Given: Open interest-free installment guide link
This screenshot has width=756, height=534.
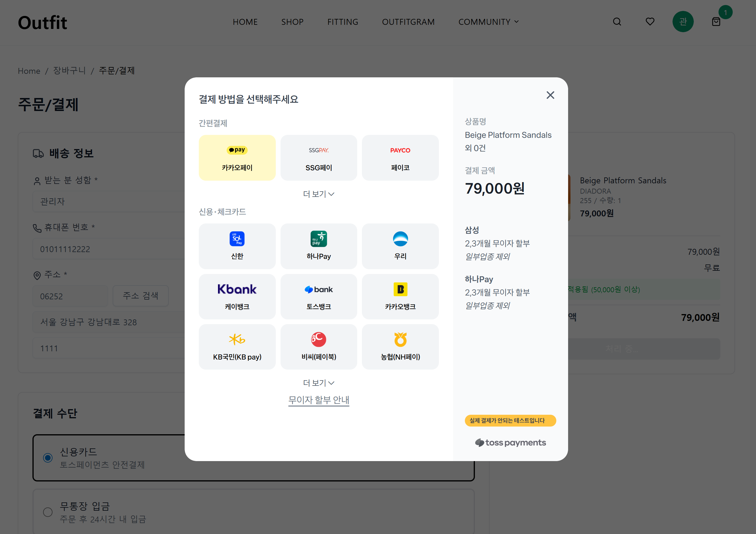Looking at the screenshot, I should click(x=318, y=400).
